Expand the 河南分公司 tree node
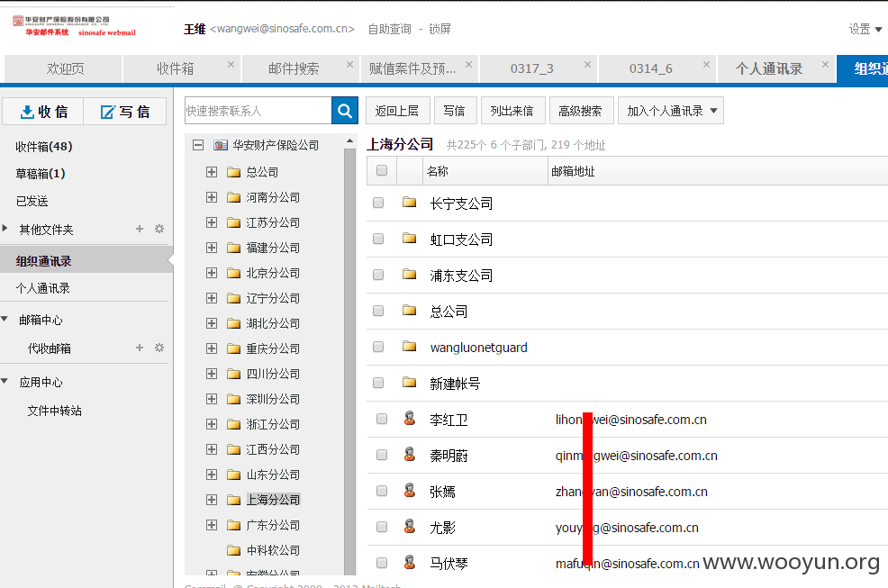888x588 pixels. 212,197
